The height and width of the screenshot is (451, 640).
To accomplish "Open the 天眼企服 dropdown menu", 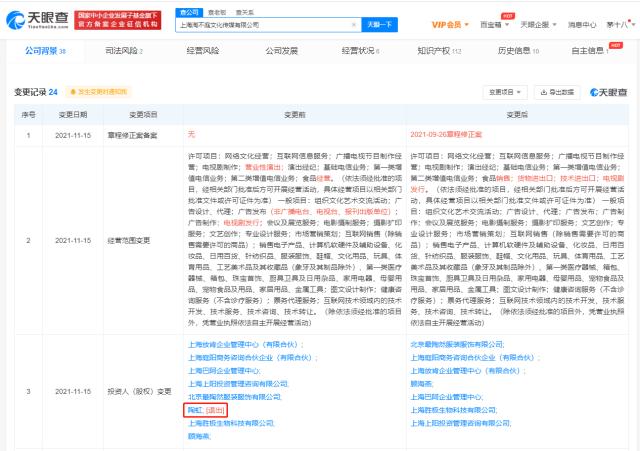I will (x=538, y=25).
